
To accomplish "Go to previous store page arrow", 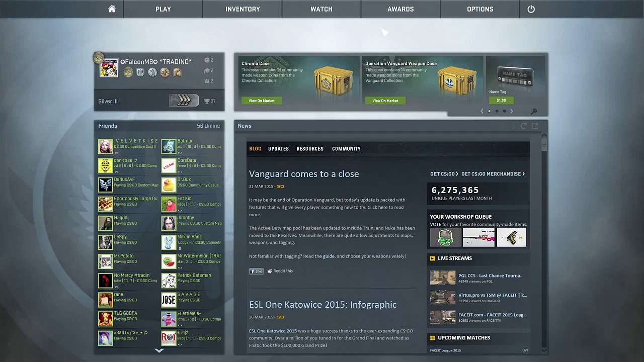I will pyautogui.click(x=481, y=111).
